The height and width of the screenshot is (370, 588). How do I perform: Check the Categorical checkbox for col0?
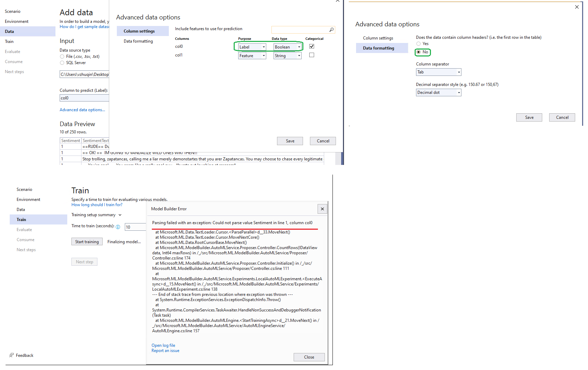pyautogui.click(x=312, y=46)
